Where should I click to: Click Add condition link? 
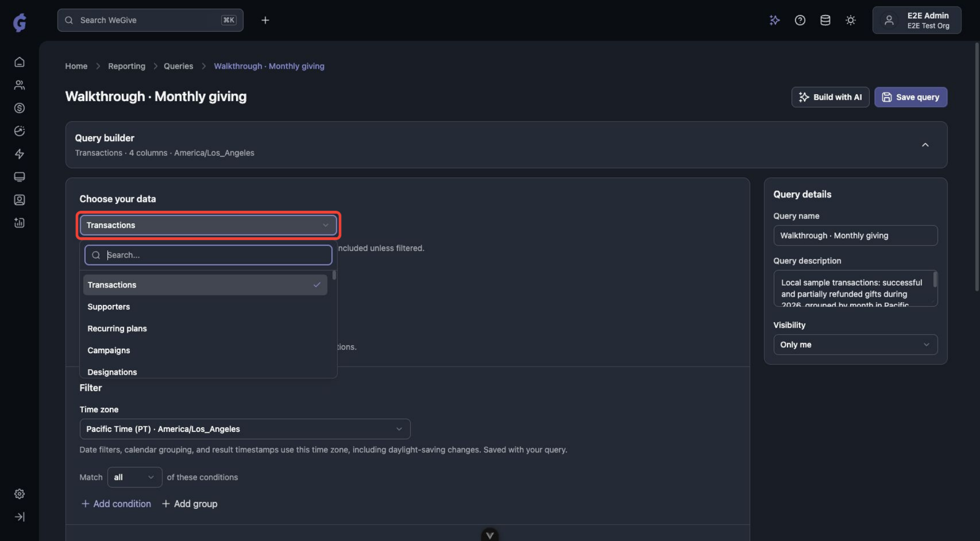tap(116, 504)
